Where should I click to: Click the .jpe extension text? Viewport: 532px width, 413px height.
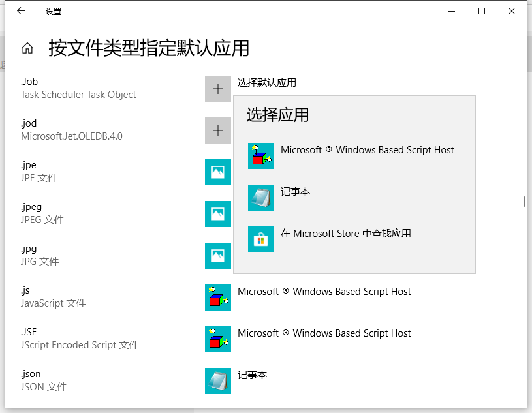point(29,166)
